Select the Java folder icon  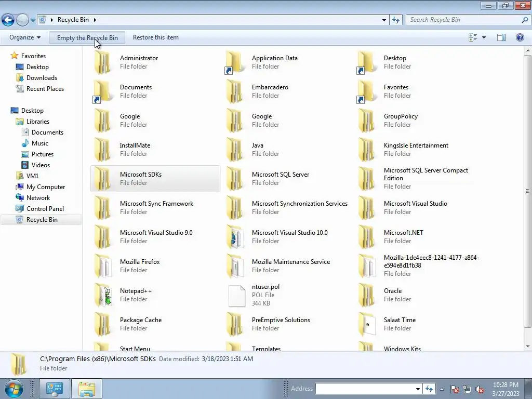click(234, 150)
